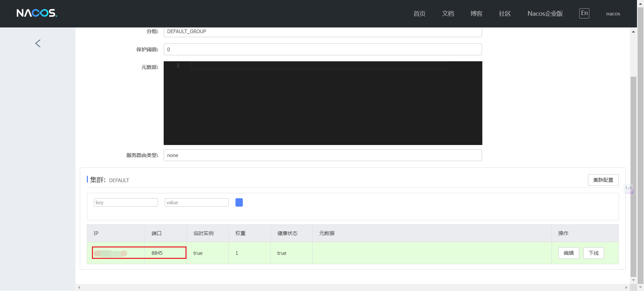Go to the 博客 page
The width and height of the screenshot is (644, 291).
476,14
